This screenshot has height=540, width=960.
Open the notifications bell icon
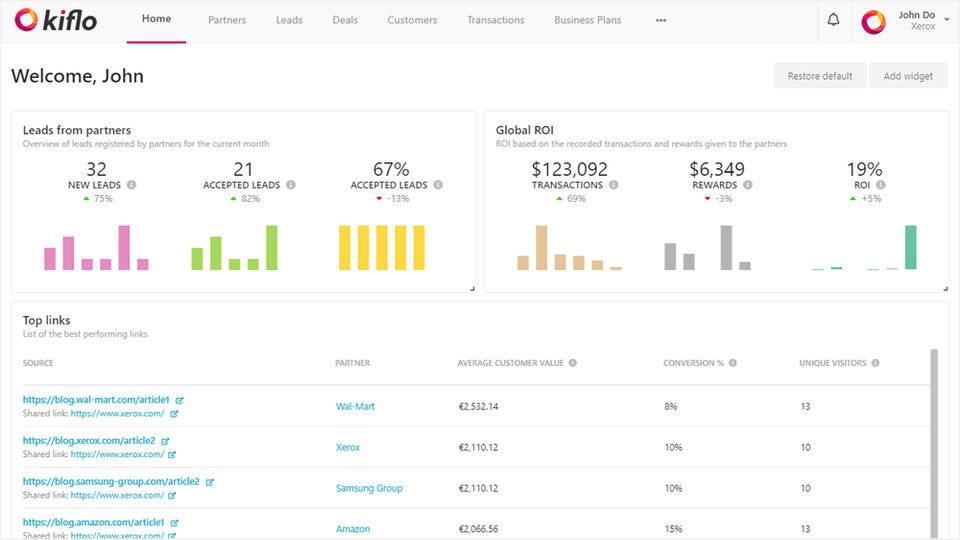click(833, 21)
